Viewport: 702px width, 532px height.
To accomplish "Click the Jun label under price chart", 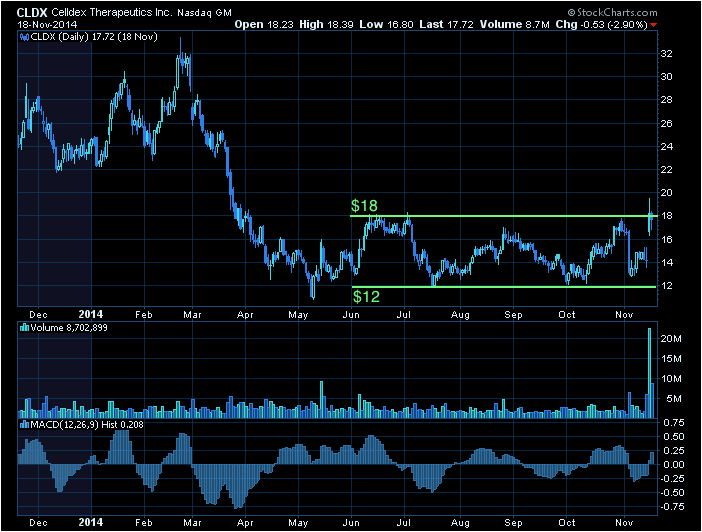I will point(351,315).
